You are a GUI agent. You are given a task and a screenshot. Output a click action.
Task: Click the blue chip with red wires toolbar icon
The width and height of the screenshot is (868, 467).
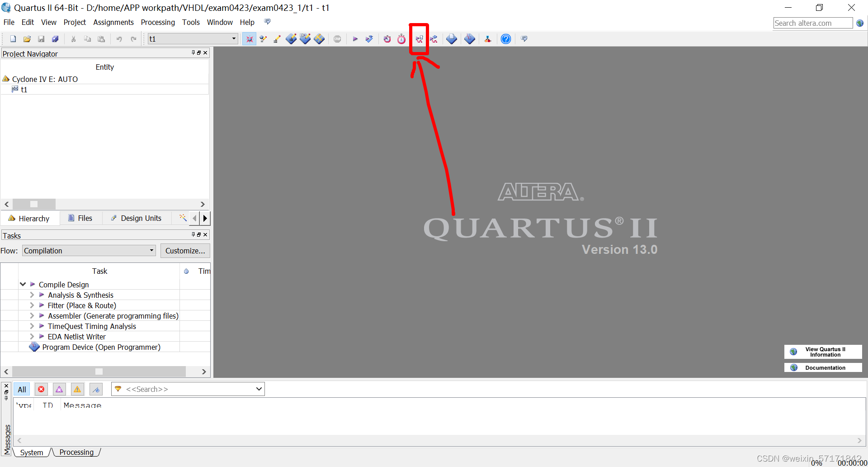tap(470, 39)
